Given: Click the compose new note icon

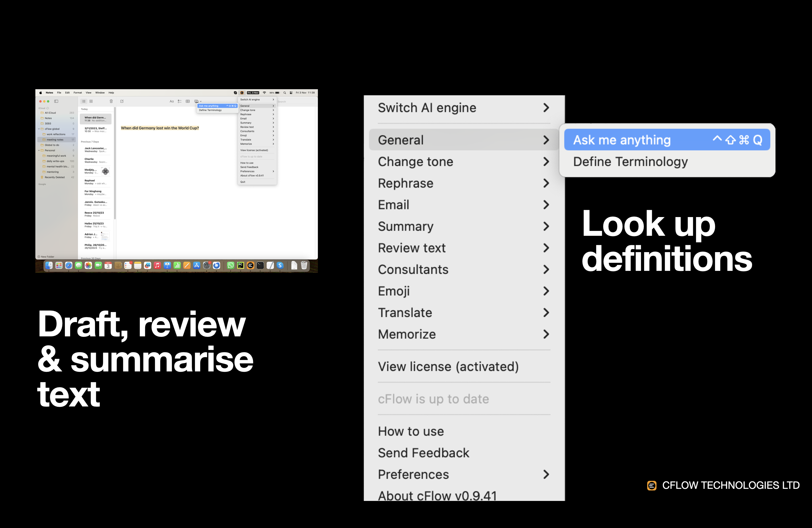Looking at the screenshot, I should point(122,101).
